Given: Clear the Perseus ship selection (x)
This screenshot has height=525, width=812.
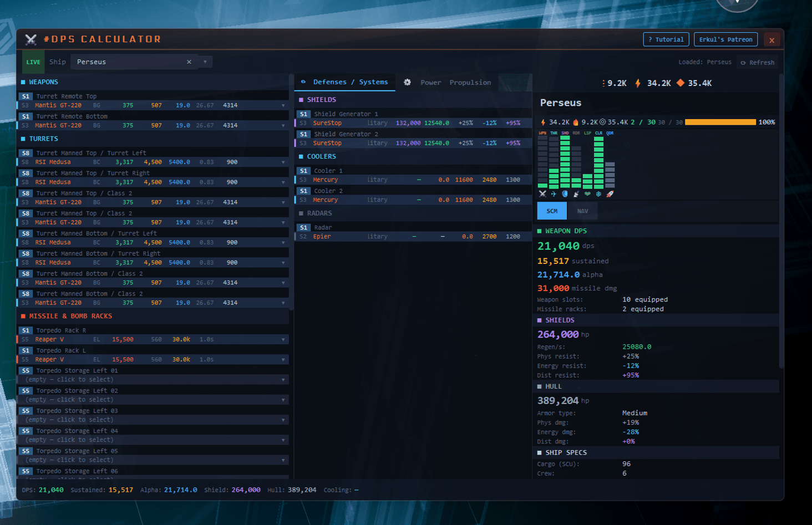Looking at the screenshot, I should point(189,62).
